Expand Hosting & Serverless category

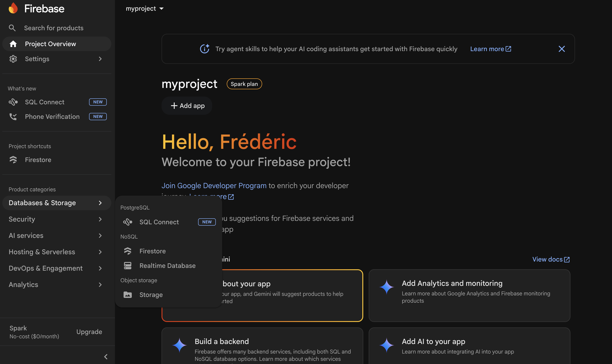coord(57,252)
